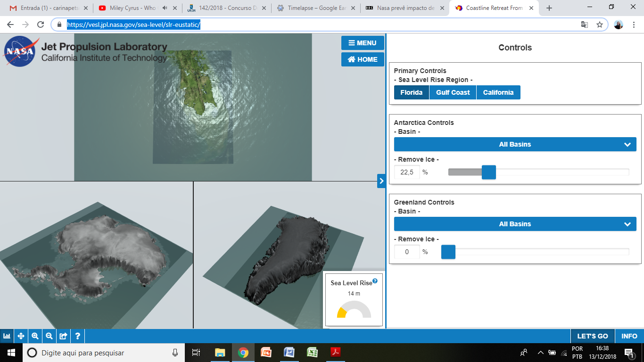Click Sea Level Rise info icon

[x=375, y=281]
